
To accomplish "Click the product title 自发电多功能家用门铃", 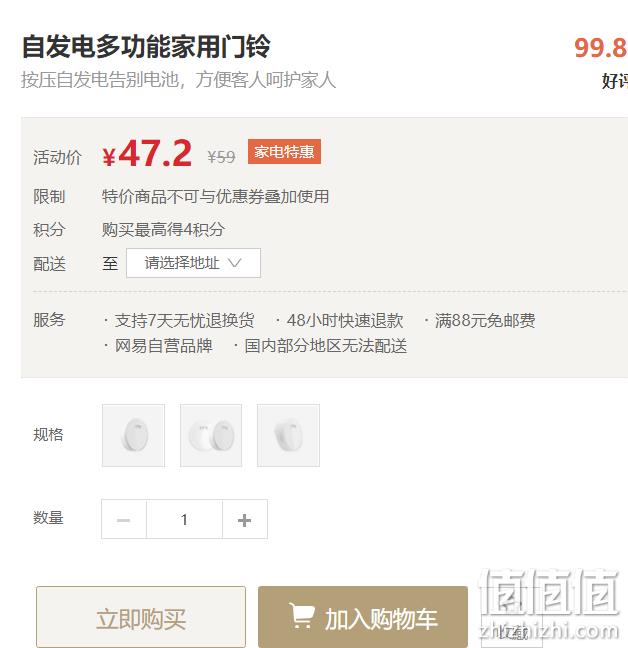I will pyautogui.click(x=146, y=46).
